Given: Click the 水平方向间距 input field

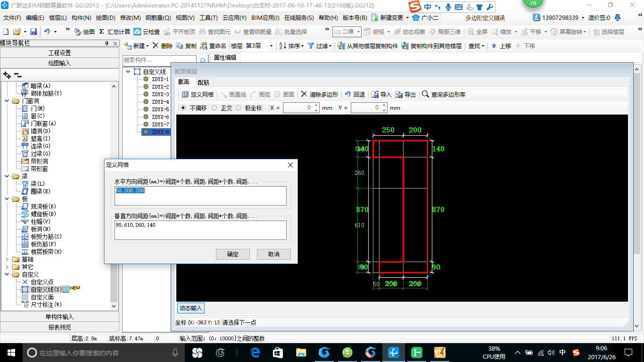Looking at the screenshot, I should (x=200, y=196).
